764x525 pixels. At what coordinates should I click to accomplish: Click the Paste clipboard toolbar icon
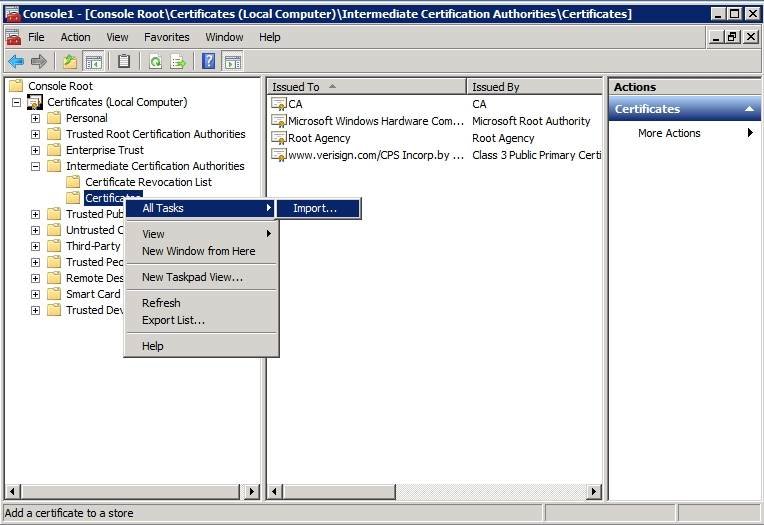click(x=124, y=61)
